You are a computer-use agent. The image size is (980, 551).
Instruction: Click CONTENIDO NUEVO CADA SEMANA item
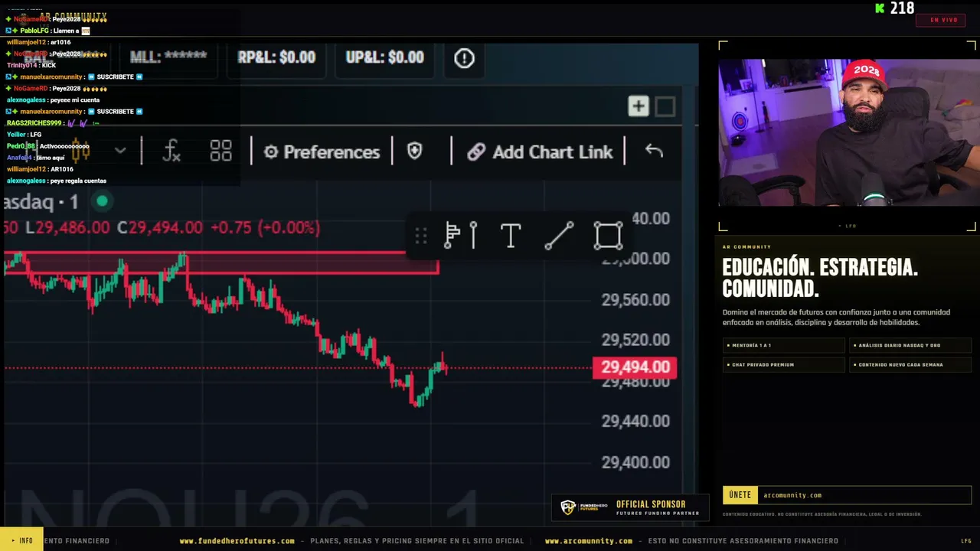pos(910,365)
